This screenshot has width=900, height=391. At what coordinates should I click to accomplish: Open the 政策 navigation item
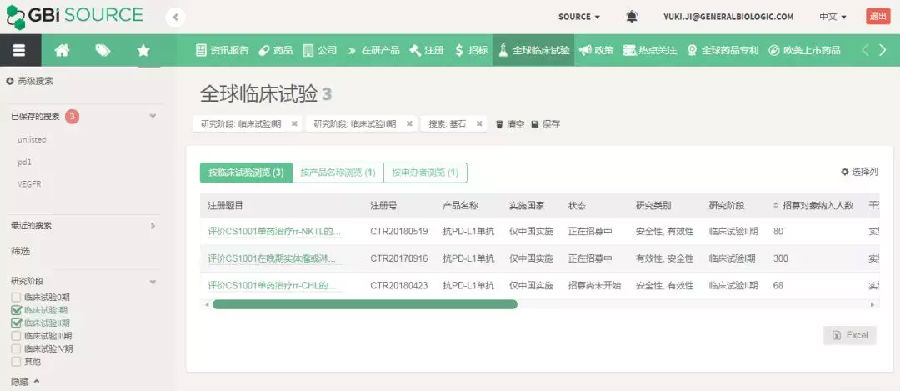[x=596, y=51]
